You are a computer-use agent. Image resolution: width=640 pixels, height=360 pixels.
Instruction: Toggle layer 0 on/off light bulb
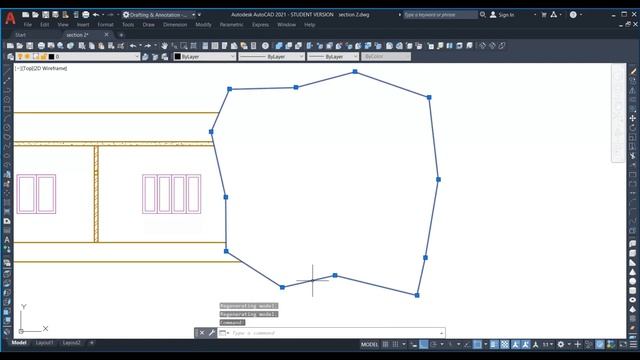pos(20,57)
